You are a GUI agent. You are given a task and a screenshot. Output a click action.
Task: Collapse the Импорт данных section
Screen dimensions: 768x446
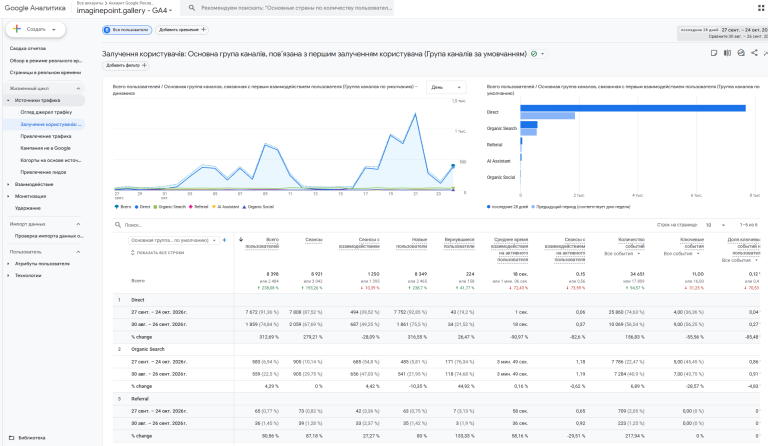[78, 224]
